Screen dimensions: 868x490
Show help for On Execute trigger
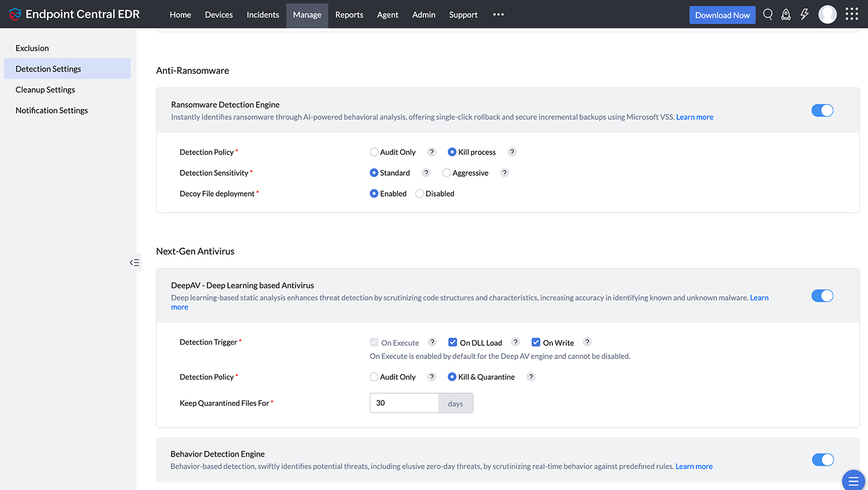(x=433, y=342)
